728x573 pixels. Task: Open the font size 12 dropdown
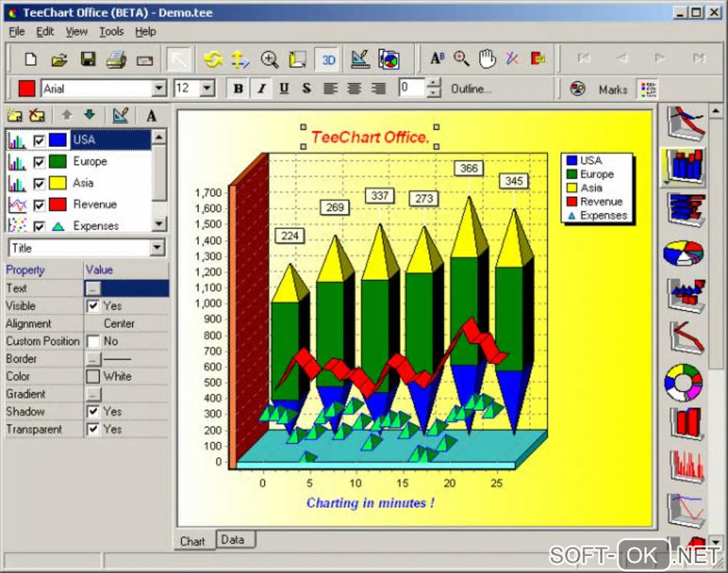207,88
